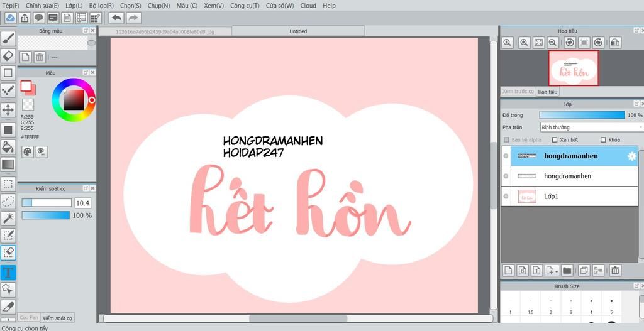Screen dimensions: 644x331
Task: Select the Lasso selection tool
Action: pos(8,201)
